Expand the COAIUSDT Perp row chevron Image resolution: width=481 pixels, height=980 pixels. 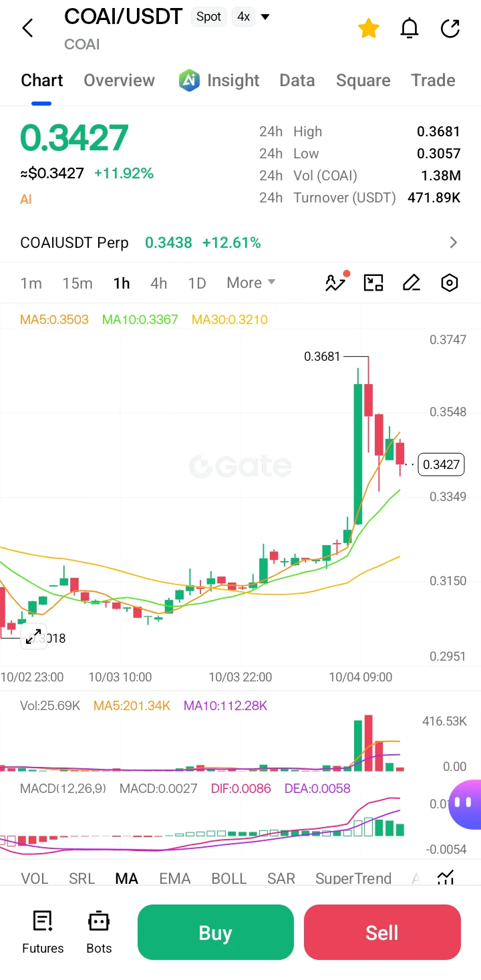pos(454,242)
